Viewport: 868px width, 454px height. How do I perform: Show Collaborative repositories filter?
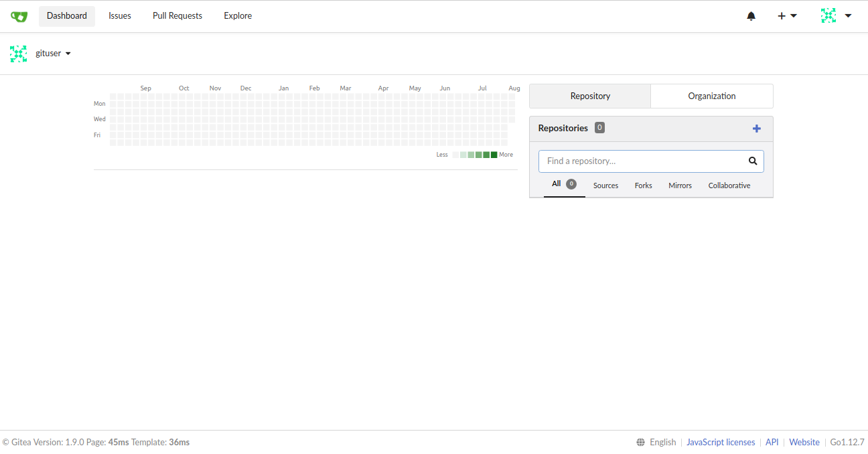(729, 185)
